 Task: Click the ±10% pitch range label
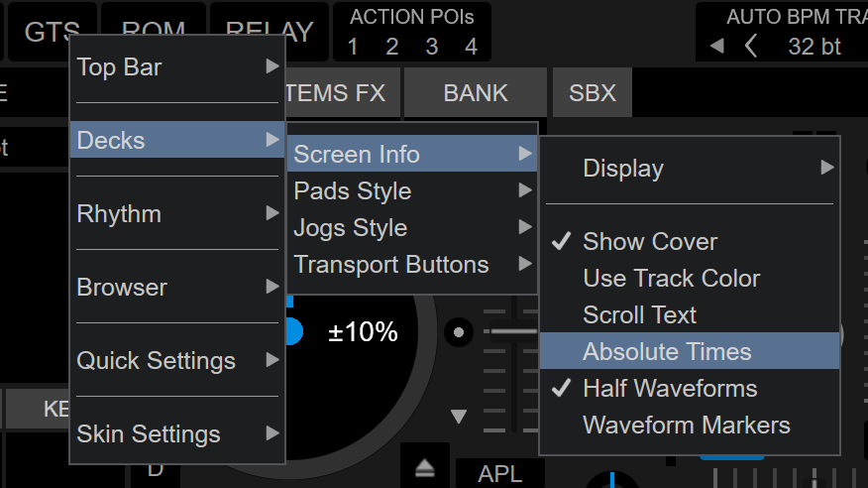click(x=363, y=332)
